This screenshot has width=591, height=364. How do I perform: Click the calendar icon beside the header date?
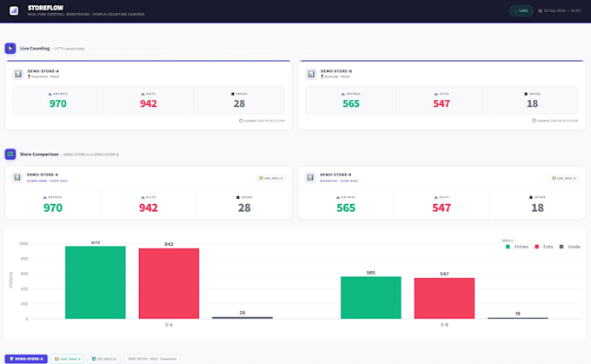point(540,11)
